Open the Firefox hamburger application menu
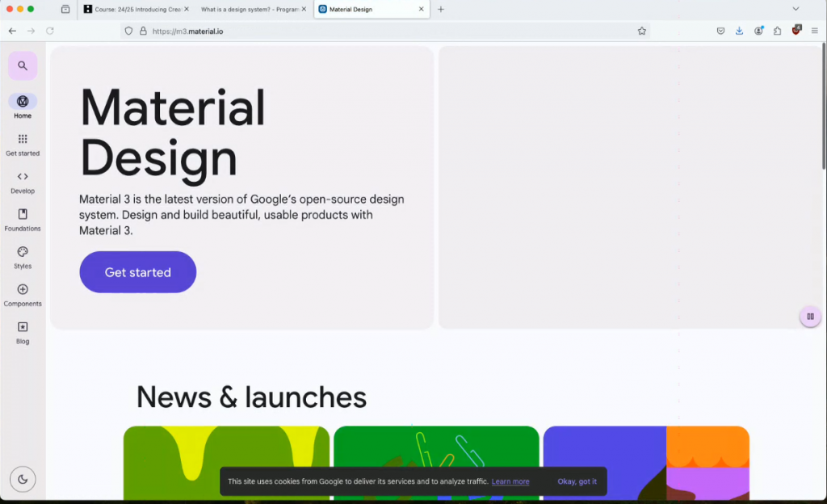The height and width of the screenshot is (504, 827). [x=814, y=31]
